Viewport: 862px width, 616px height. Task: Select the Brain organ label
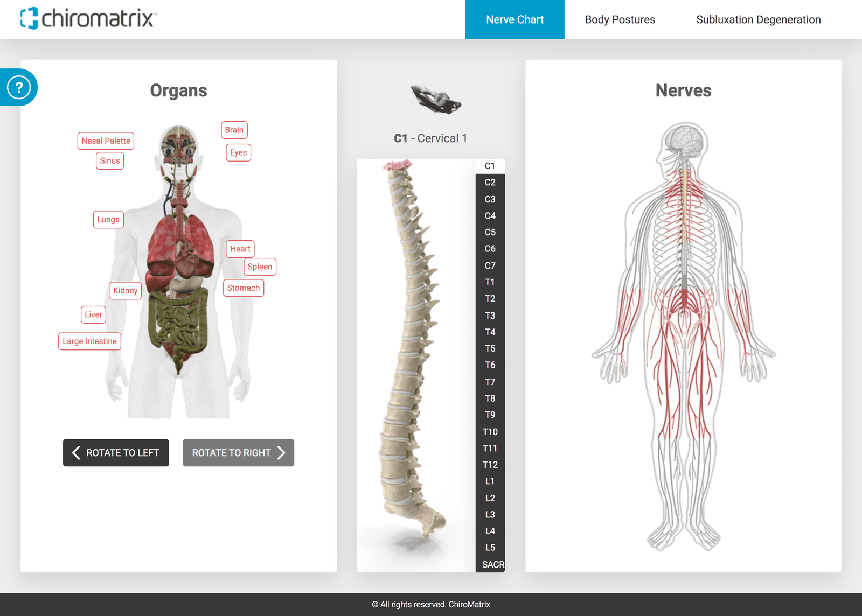click(234, 130)
